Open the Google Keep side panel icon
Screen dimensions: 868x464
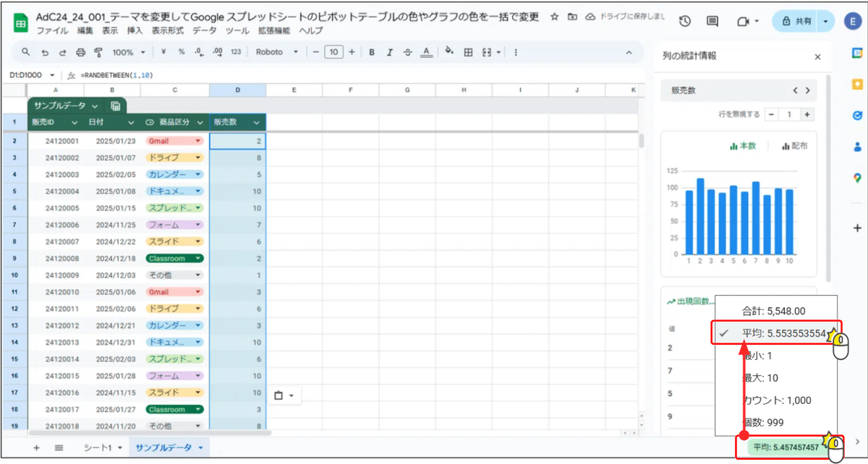pos(857,84)
